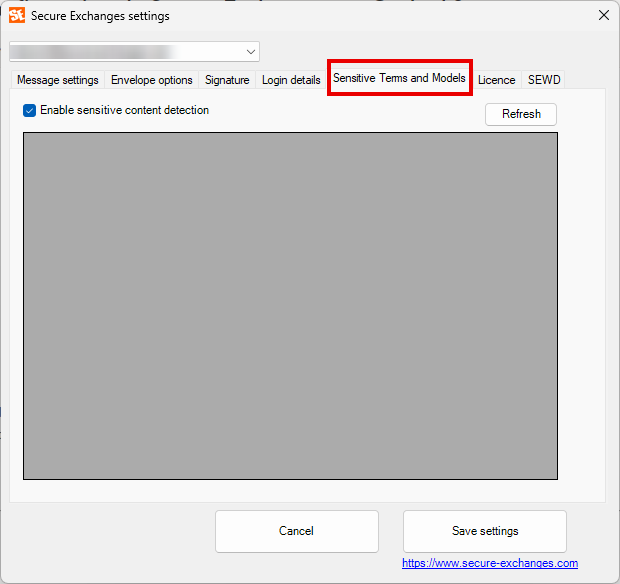620x584 pixels.
Task: Disable the sensitive content detection checkbox
Action: point(29,110)
